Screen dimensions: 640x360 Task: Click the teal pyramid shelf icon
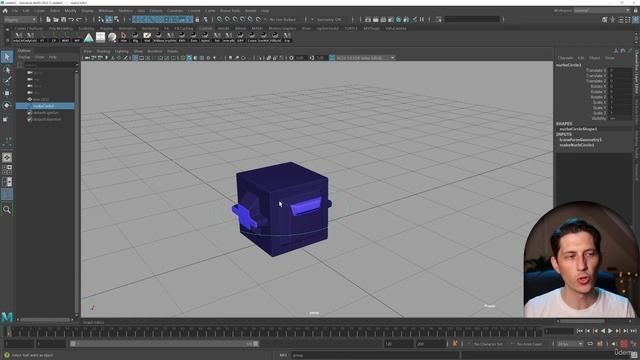click(89, 38)
